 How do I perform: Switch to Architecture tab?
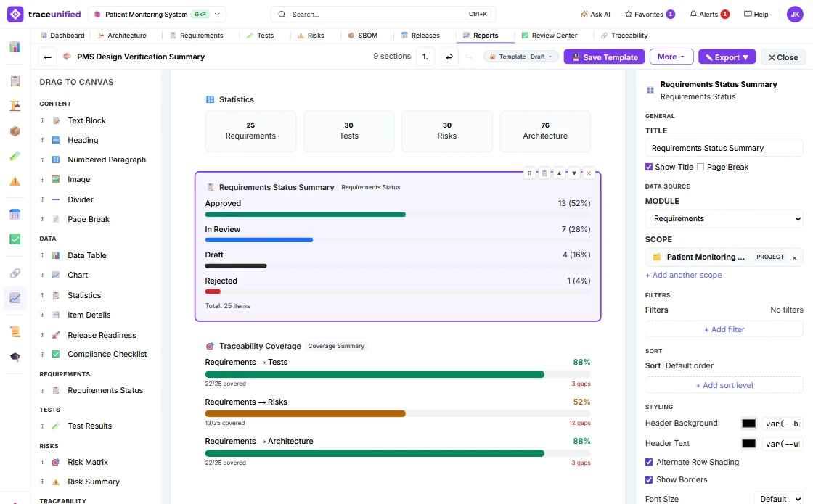[122, 36]
